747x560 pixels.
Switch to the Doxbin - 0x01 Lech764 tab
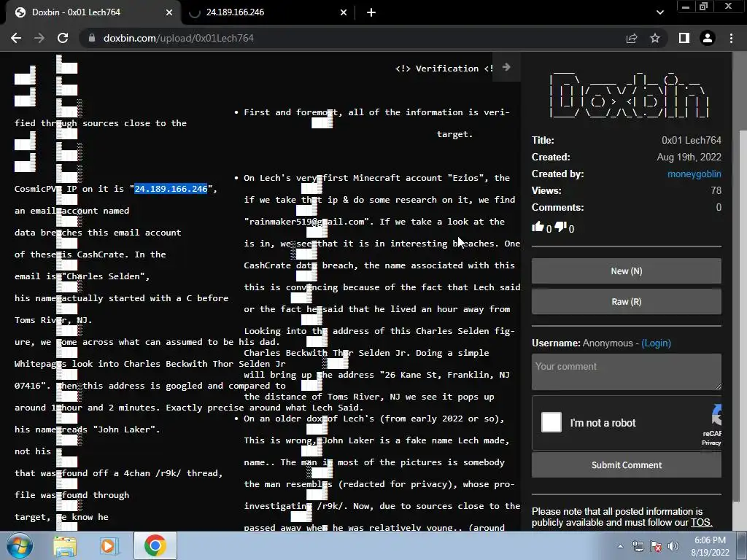[x=93, y=12]
